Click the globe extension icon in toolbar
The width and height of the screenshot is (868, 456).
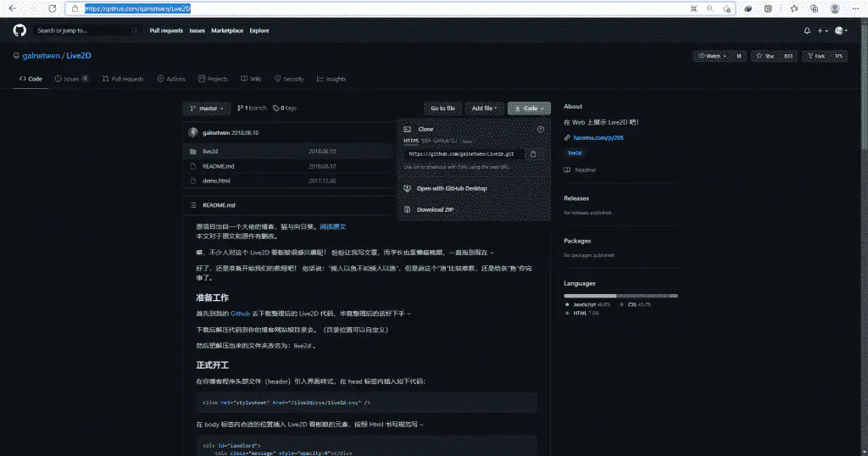[748, 8]
